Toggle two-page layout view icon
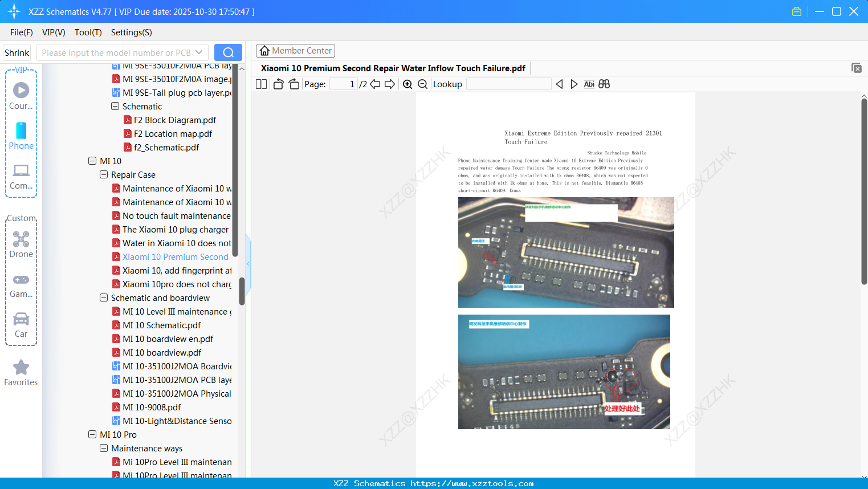The image size is (868, 489). [x=261, y=84]
